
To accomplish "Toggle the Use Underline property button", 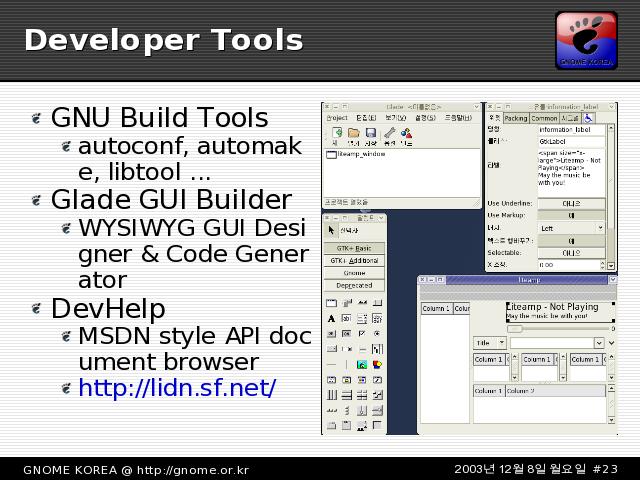I will pyautogui.click(x=571, y=203).
